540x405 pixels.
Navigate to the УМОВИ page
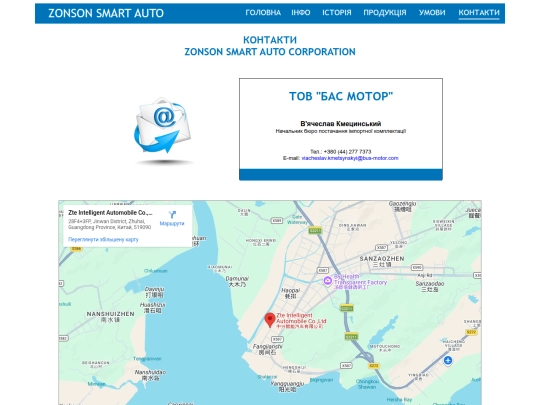[x=432, y=13]
